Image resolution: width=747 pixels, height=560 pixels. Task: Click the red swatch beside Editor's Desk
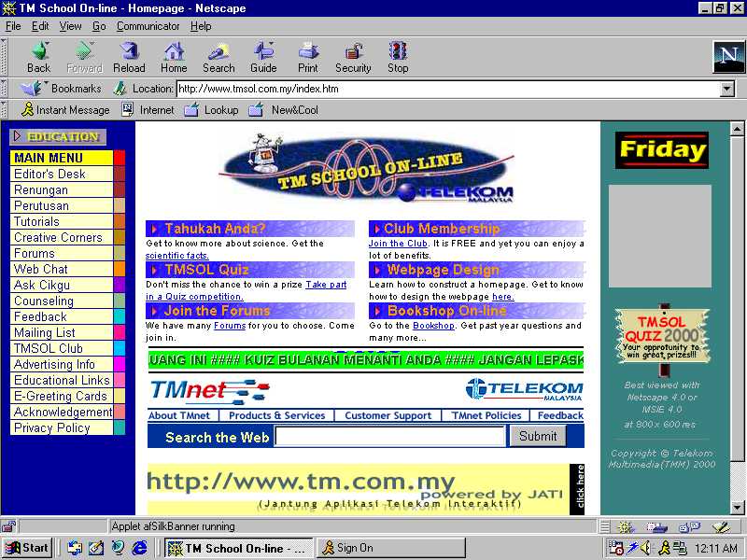click(x=120, y=174)
